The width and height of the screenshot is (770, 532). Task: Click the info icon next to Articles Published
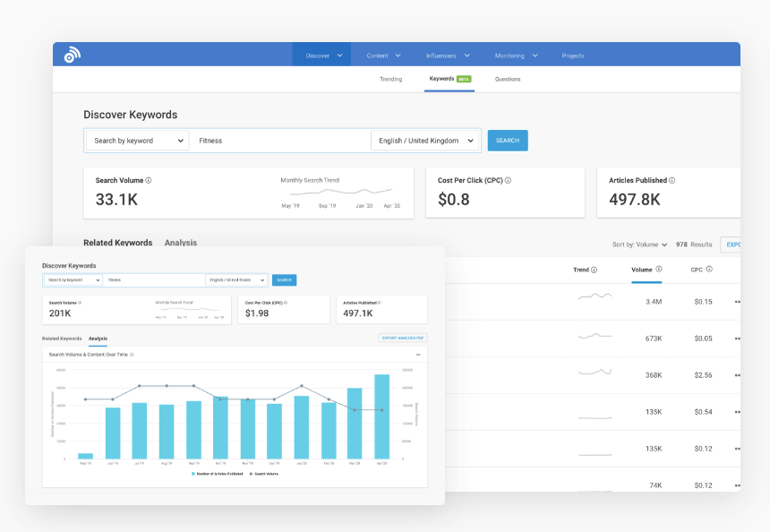point(673,180)
